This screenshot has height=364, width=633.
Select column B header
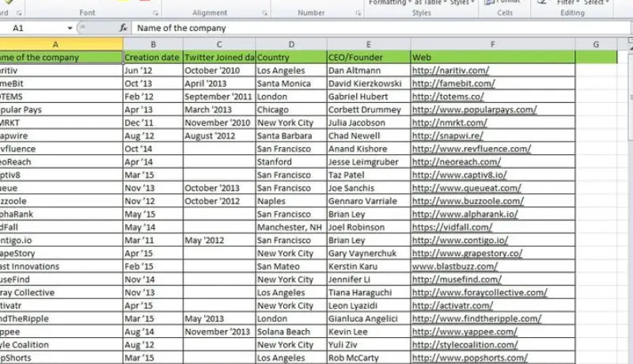153,44
